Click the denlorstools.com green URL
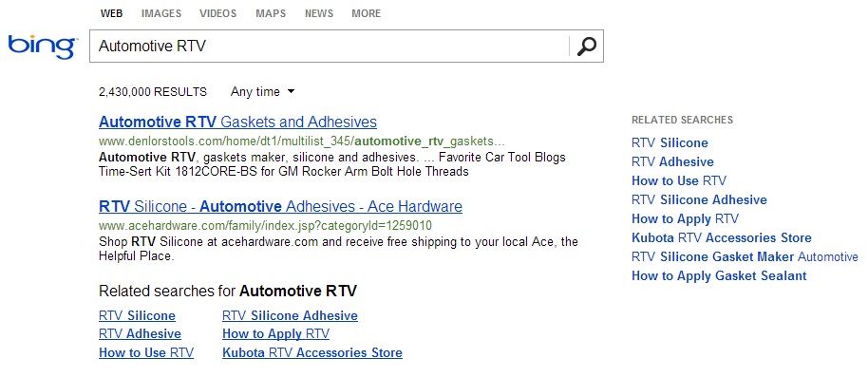The height and width of the screenshot is (377, 868). point(302,141)
